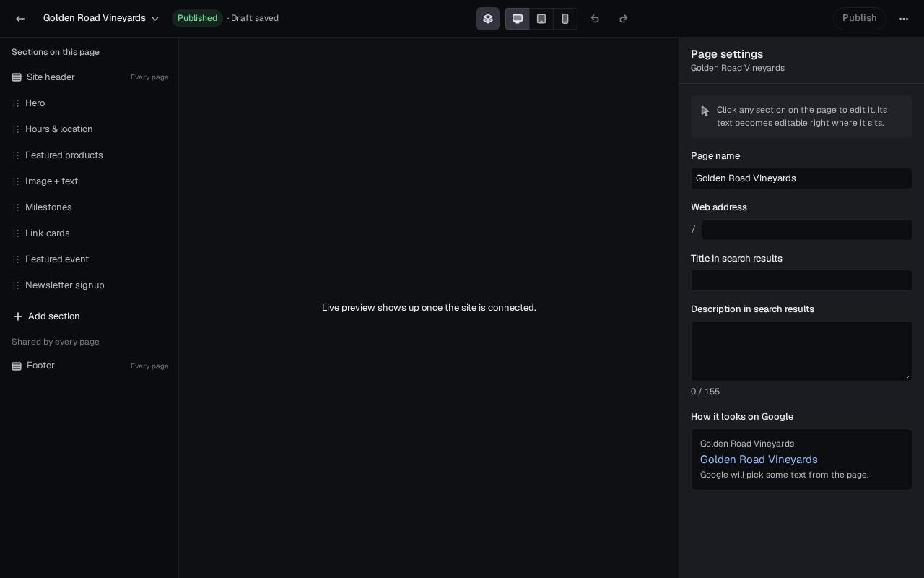Switch to mobile phone preview
Viewport: 924px width, 578px height.
[x=565, y=19]
